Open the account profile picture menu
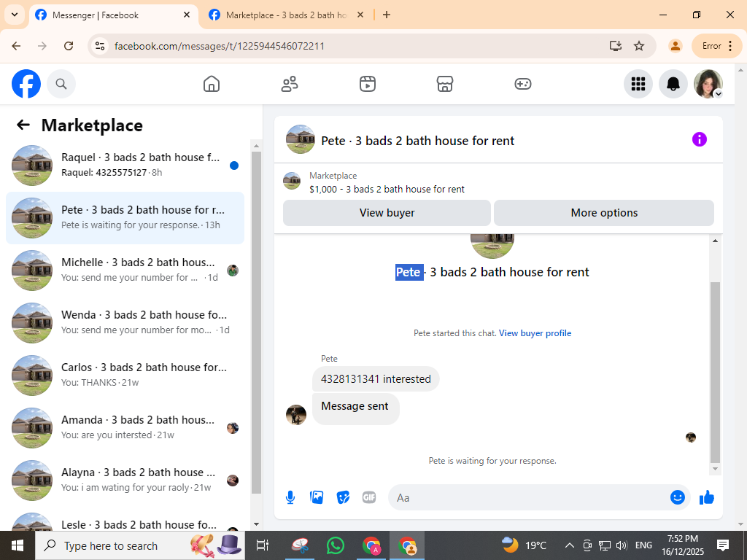The height and width of the screenshot is (560, 747). (708, 84)
